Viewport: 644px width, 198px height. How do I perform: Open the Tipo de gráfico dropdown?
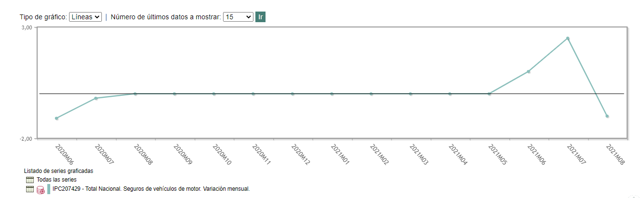[x=85, y=17]
